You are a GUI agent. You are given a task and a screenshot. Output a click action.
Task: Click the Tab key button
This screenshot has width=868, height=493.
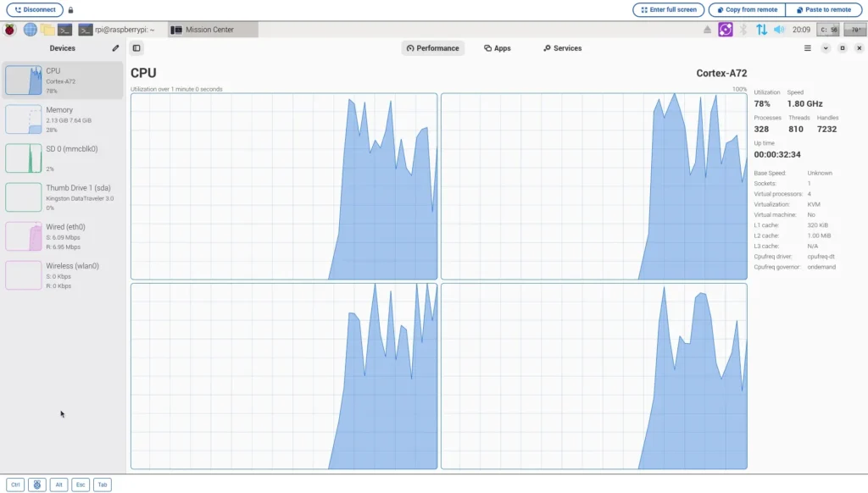click(103, 485)
